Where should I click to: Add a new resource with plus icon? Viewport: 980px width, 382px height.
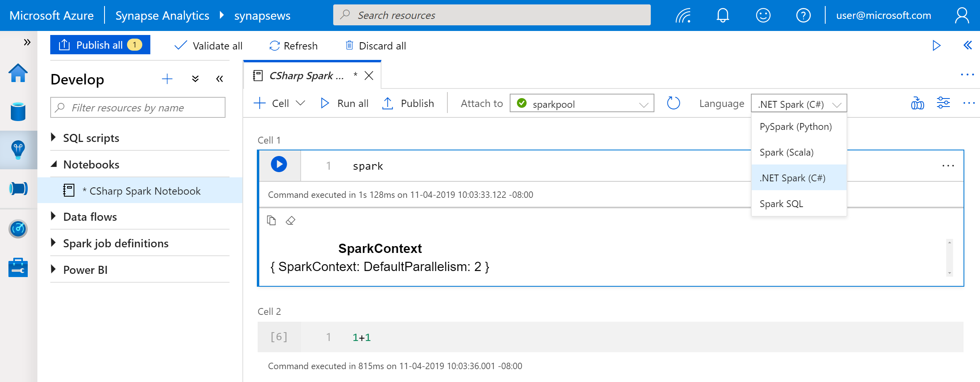(x=167, y=79)
